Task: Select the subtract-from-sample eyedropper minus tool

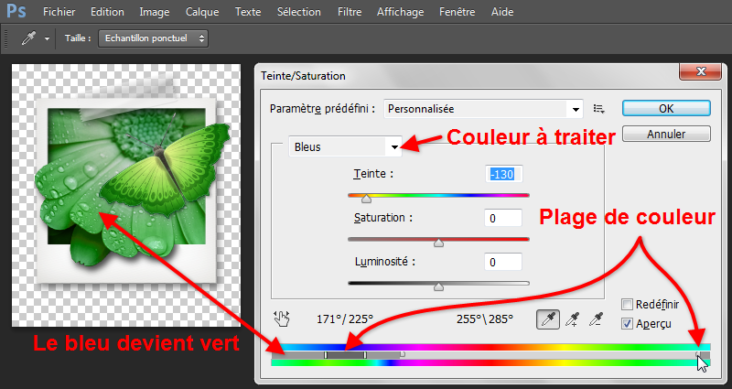Action: [x=596, y=319]
